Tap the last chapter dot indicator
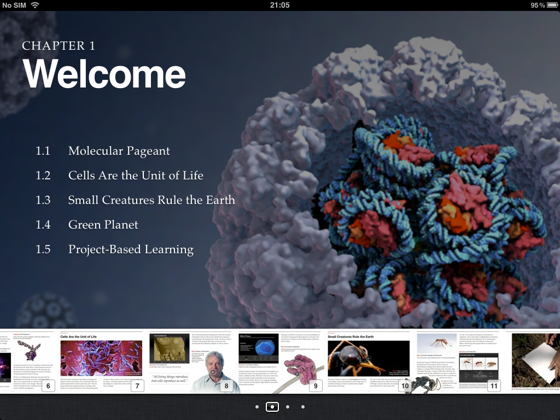This screenshot has height=420, width=560. [303, 407]
